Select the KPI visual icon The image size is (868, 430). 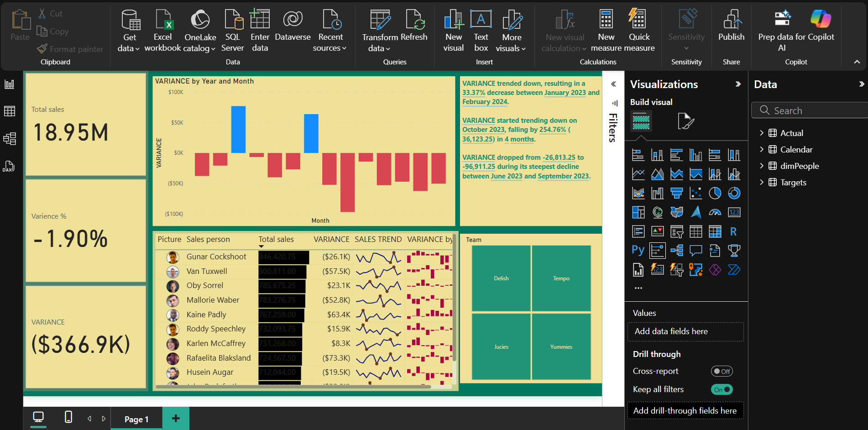coord(657,231)
